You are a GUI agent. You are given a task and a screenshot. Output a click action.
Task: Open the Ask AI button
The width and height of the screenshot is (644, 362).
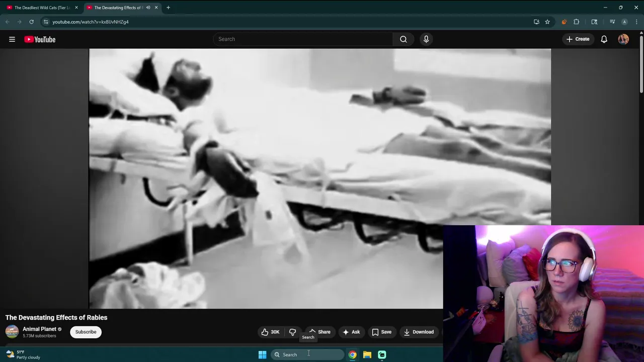(351, 332)
